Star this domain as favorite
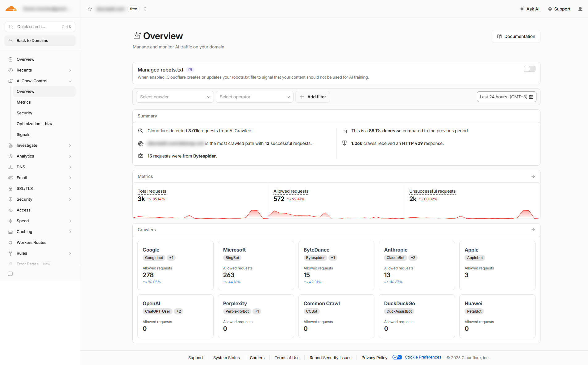This screenshot has width=588, height=365. pos(90,9)
